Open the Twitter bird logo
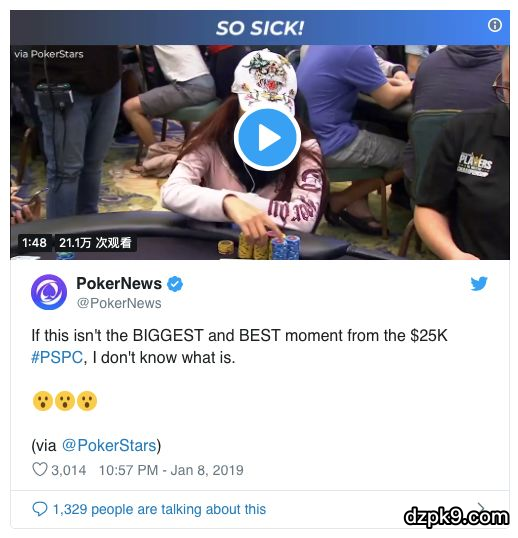The width and height of the screenshot is (518, 538). point(479,283)
